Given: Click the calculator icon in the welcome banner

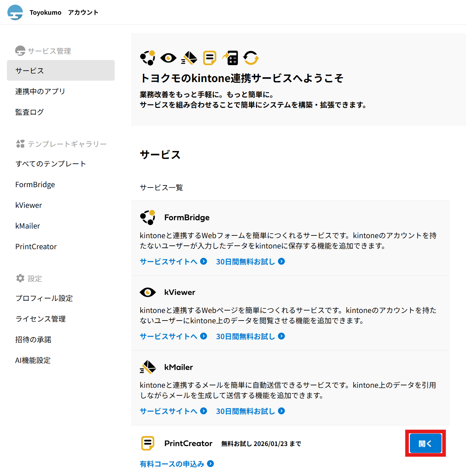Looking at the screenshot, I should (230, 58).
